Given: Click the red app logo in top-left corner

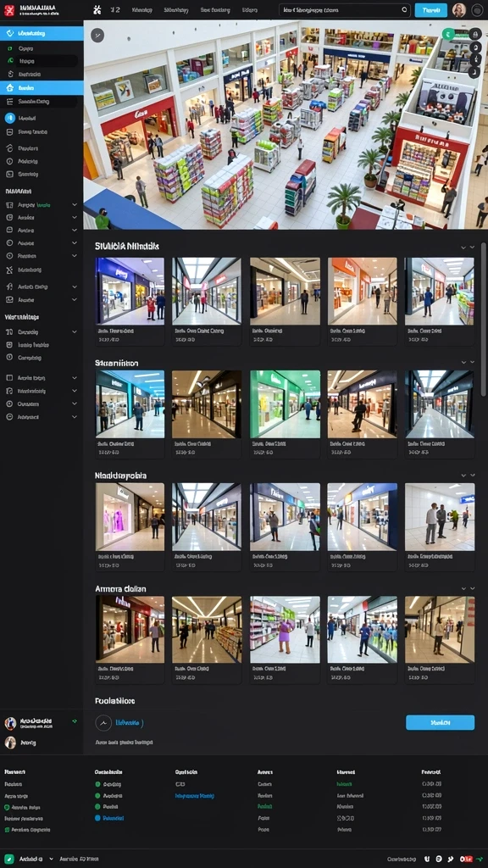Looking at the screenshot, I should [x=8, y=9].
